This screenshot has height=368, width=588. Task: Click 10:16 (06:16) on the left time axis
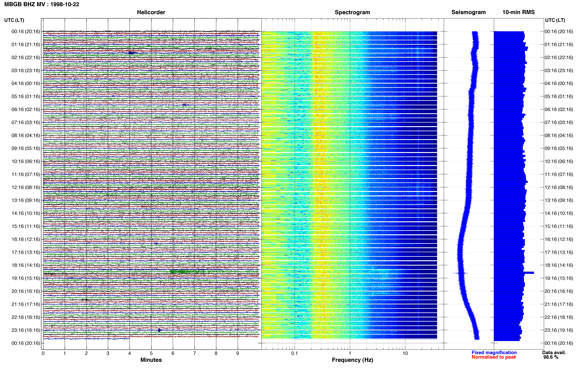26,161
